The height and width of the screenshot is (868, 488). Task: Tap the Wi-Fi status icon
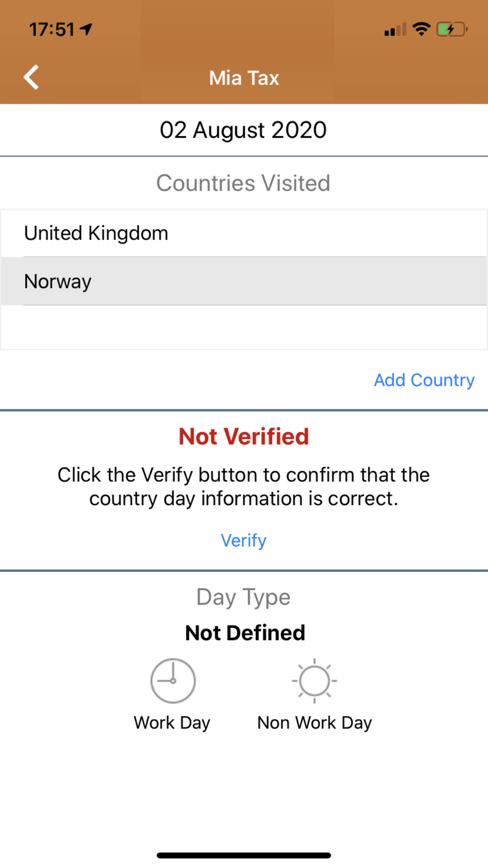421,29
